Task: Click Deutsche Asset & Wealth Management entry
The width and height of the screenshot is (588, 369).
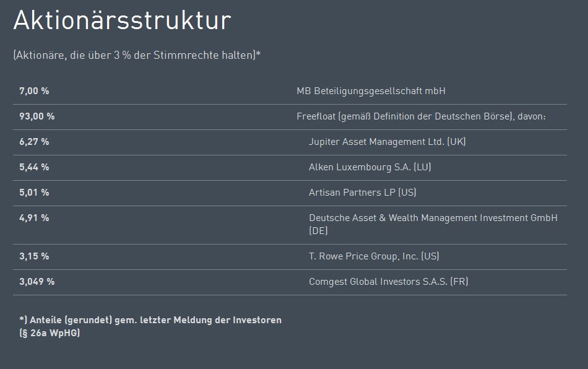Action: point(433,218)
